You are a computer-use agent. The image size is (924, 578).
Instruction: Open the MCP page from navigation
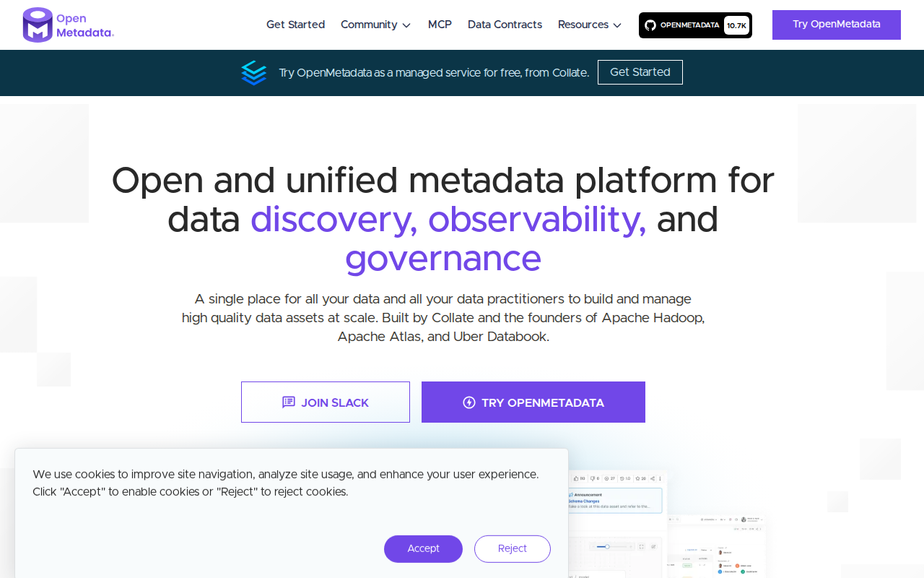440,25
